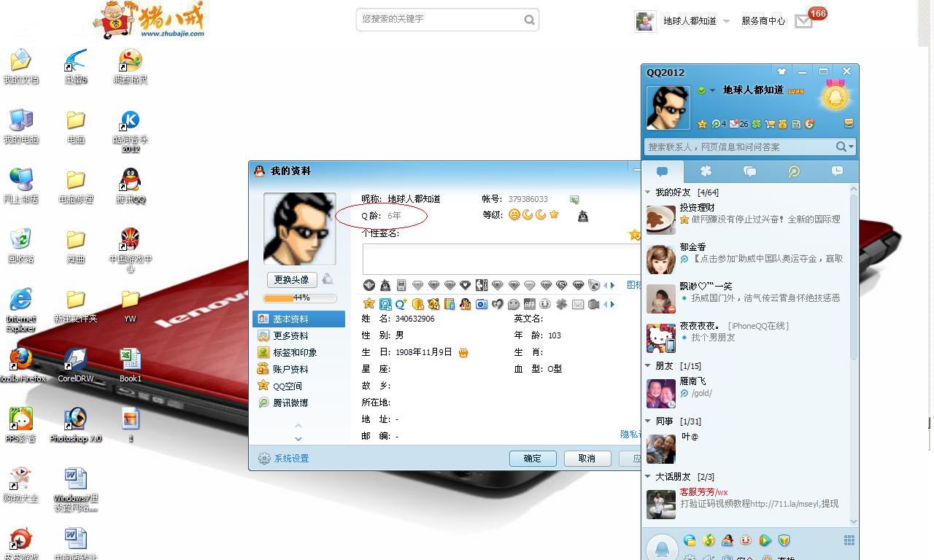Click 取消 button in profile window
Viewport: 934px width, 560px height.
click(x=587, y=459)
